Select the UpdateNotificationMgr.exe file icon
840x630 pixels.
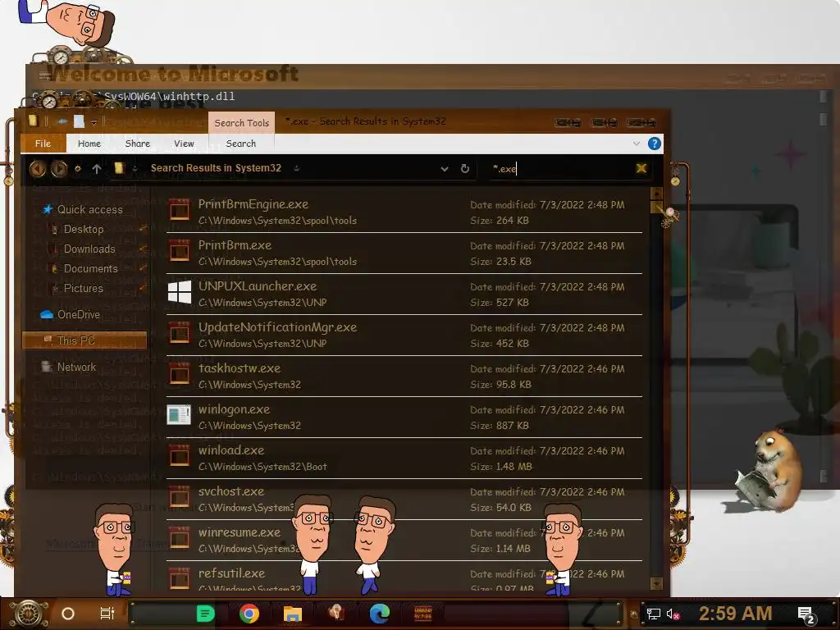coord(180,333)
